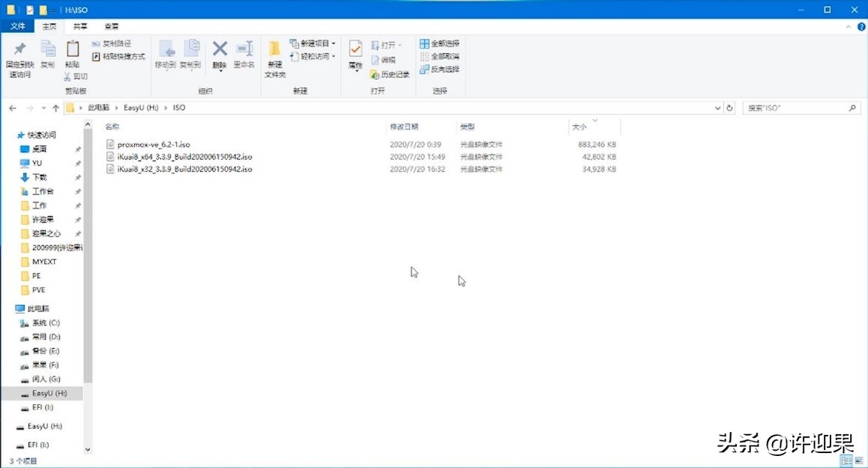The height and width of the screenshot is (468, 868).
Task: Click the 复制 (Copy) ribbon icon
Action: click(48, 55)
